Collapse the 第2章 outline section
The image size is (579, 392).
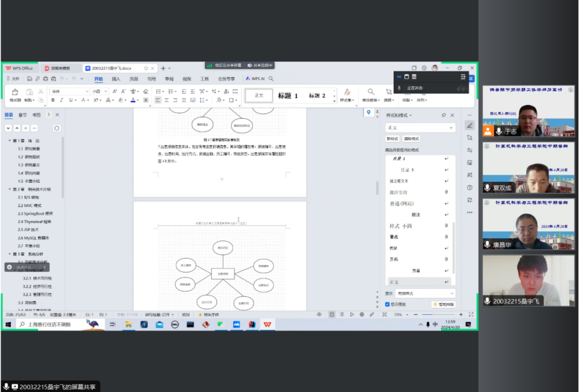tap(9, 189)
